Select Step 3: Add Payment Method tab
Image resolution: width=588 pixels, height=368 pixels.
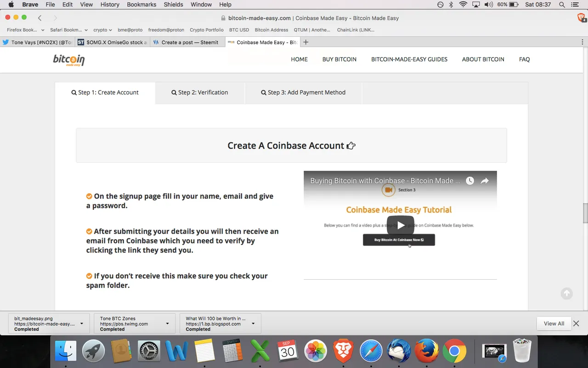303,92
